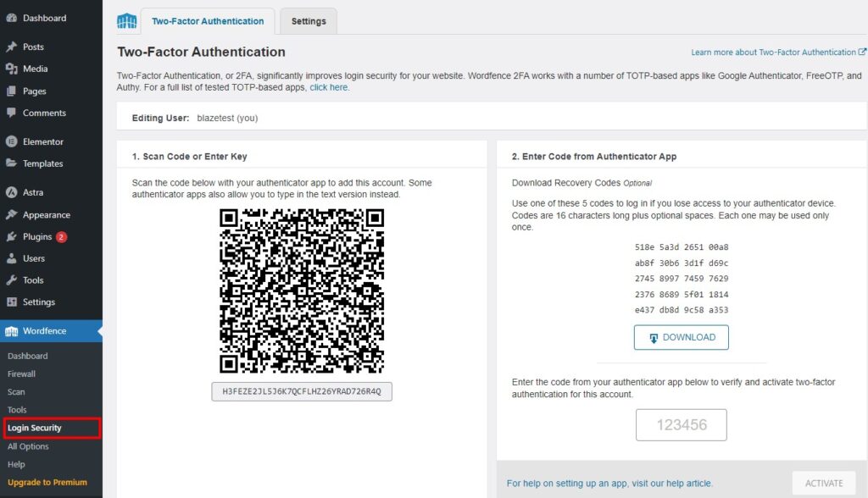The image size is (868, 498).
Task: Open Pages in the admin menu
Action: point(34,91)
